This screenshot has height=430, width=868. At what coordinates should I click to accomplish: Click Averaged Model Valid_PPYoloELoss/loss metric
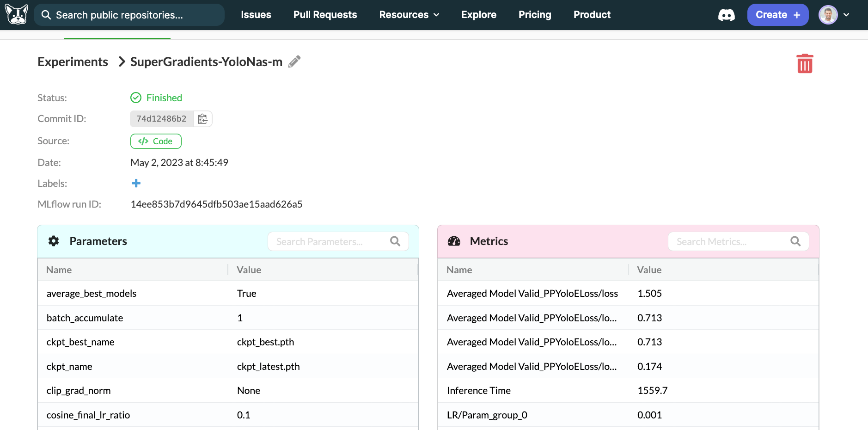[532, 293]
